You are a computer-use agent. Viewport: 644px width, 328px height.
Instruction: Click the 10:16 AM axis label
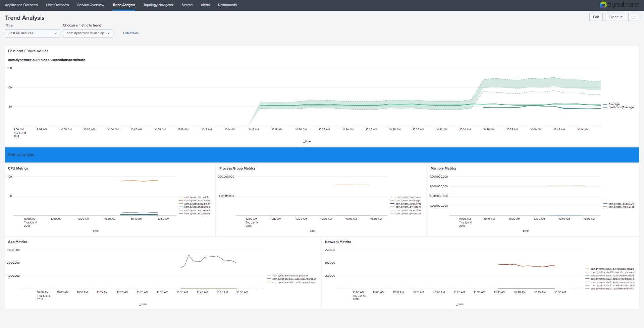[254, 129]
